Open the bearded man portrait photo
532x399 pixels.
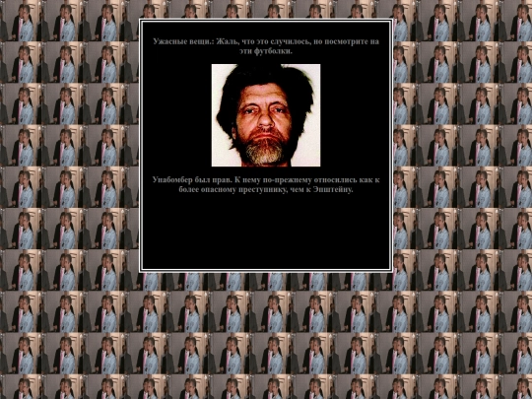coord(266,115)
